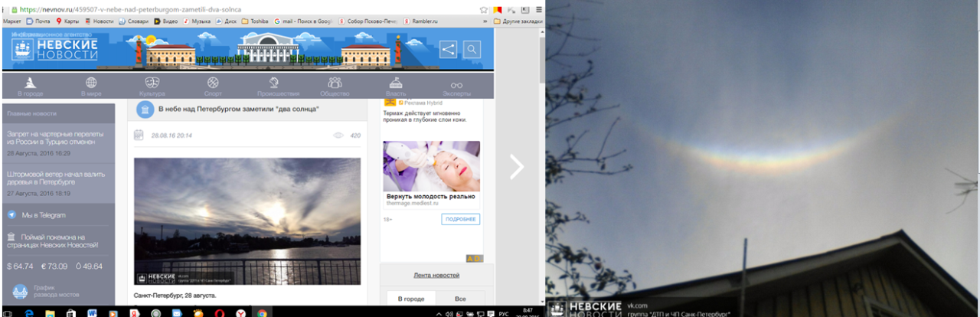Open the 'Культура' masks category
This screenshot has width=980, height=317.
(152, 82)
